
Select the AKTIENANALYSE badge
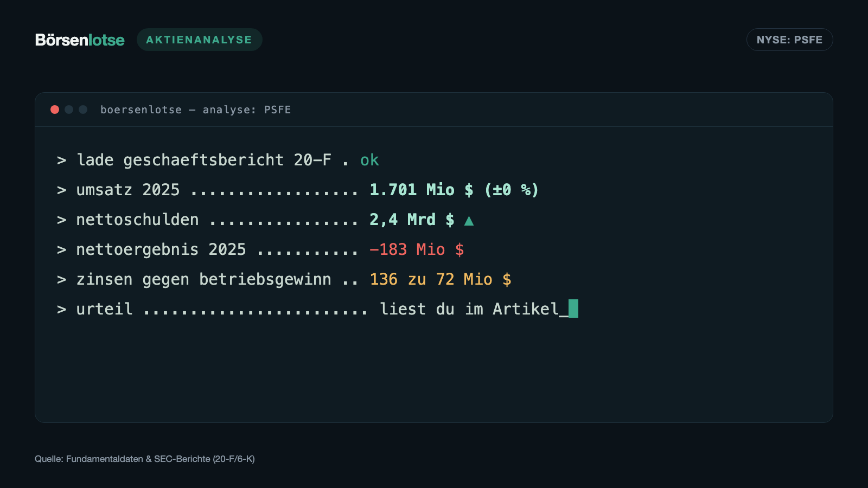pyautogui.click(x=199, y=40)
